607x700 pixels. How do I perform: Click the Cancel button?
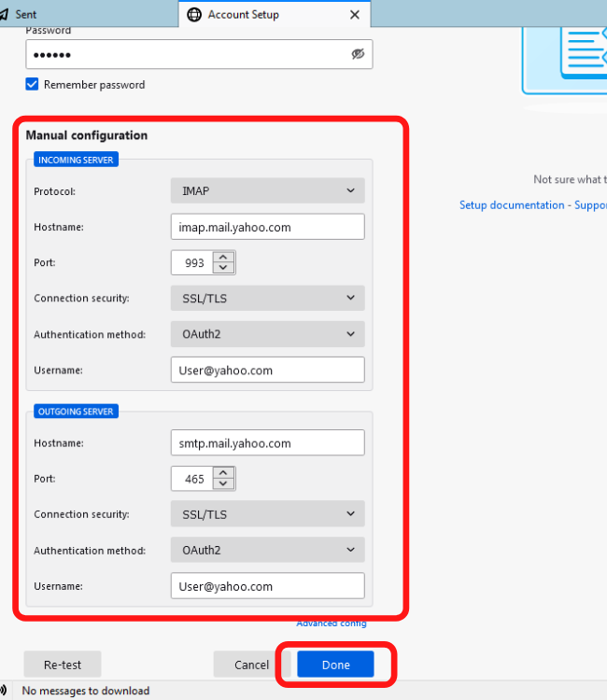click(251, 665)
